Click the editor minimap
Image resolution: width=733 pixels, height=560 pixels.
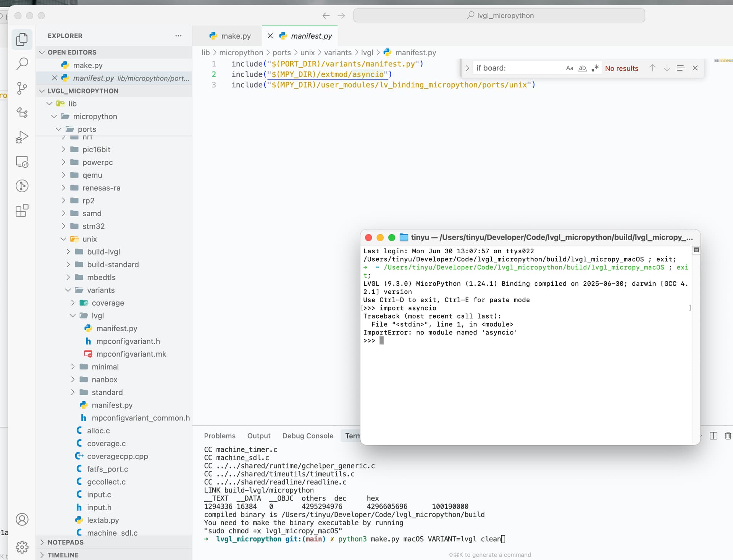click(723, 60)
